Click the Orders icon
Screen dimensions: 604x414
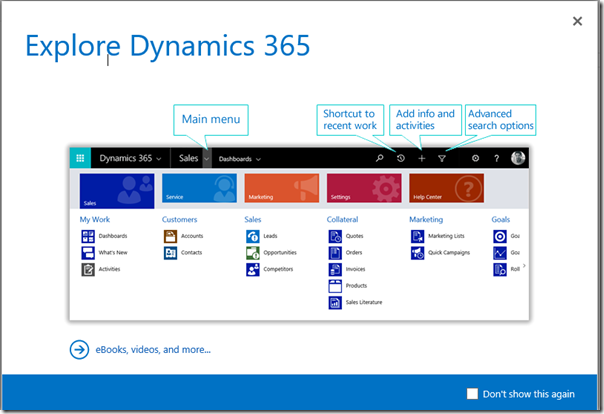335,253
